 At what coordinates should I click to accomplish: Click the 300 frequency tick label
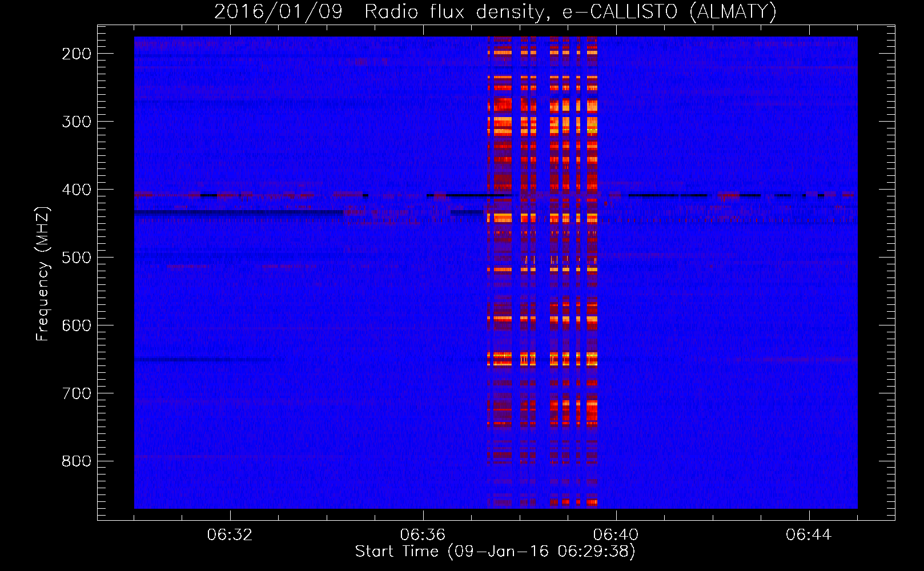77,122
